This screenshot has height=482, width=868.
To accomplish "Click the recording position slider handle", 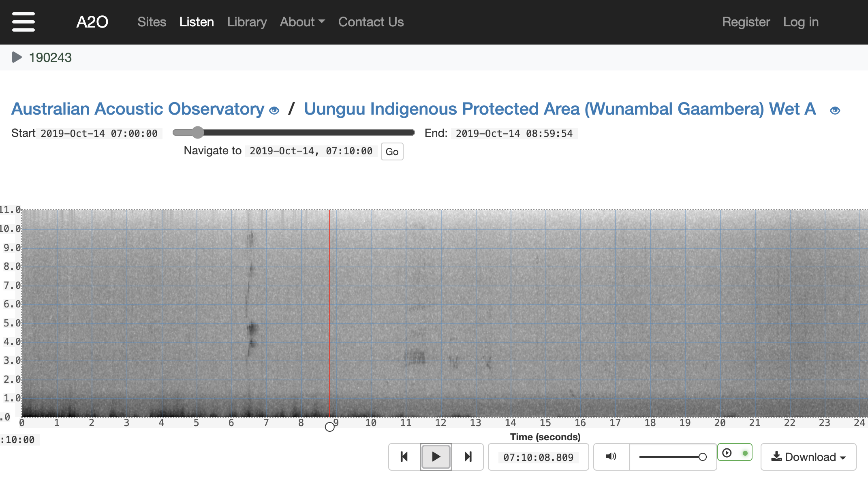I will tap(197, 132).
